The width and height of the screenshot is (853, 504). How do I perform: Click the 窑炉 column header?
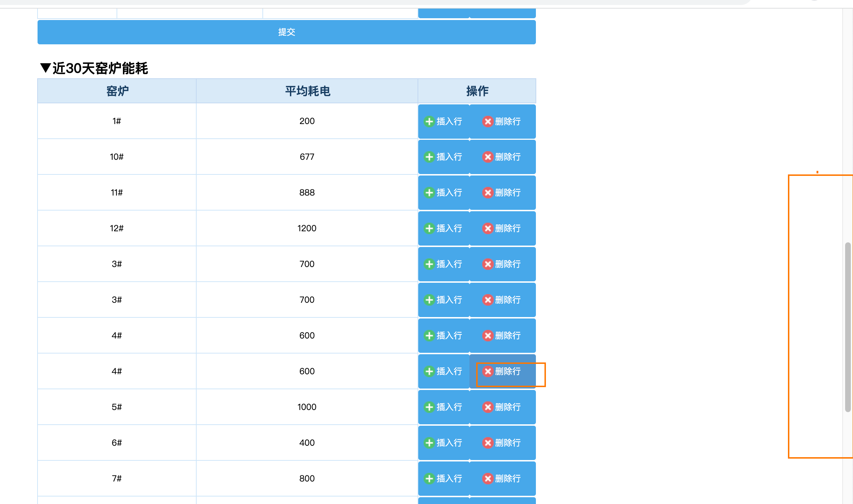click(x=117, y=91)
